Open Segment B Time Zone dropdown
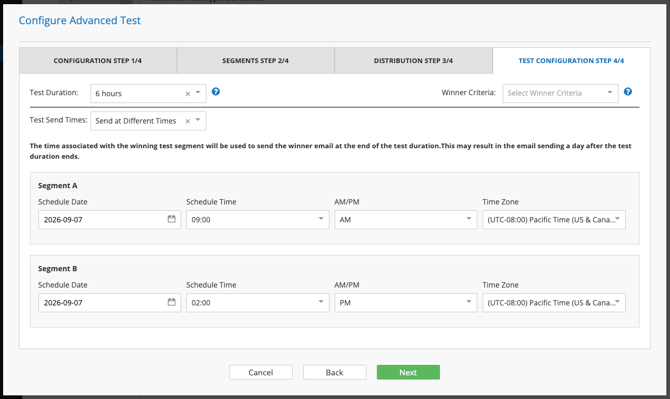Screen dimensions: 670x399 (x=554, y=302)
